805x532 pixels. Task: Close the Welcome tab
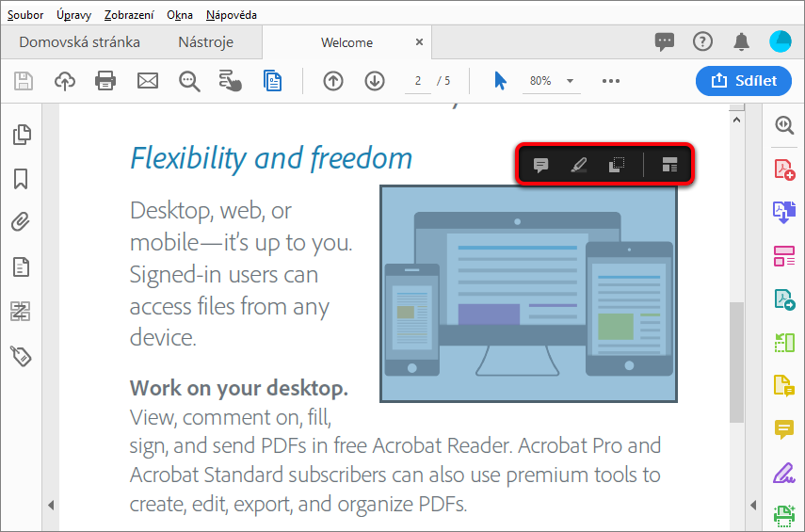tap(419, 42)
